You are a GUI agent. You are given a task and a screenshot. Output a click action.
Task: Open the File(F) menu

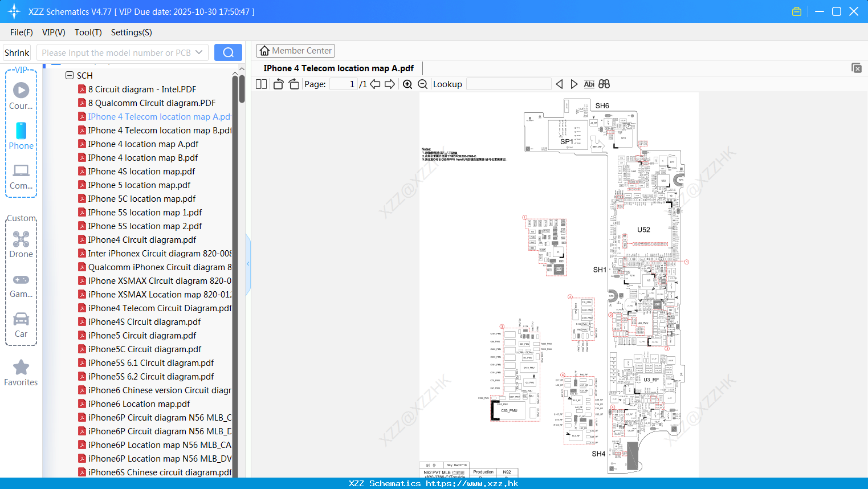pos(22,32)
